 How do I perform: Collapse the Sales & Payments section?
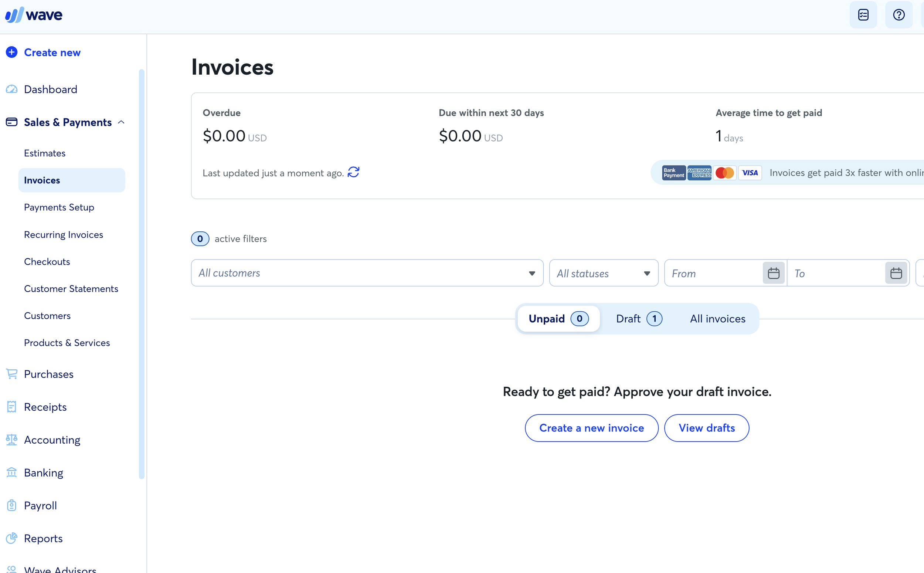(122, 122)
